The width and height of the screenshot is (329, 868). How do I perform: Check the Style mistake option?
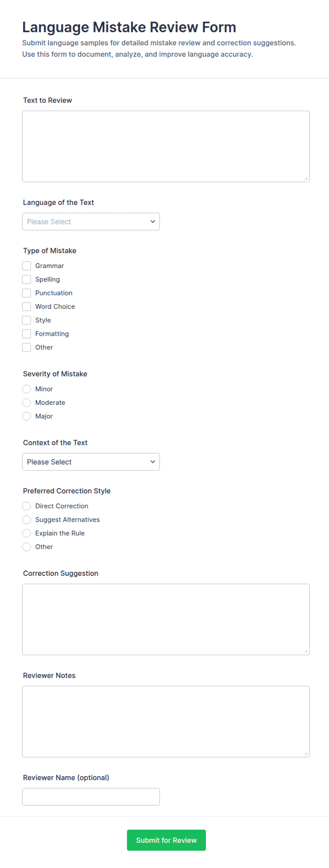(27, 320)
